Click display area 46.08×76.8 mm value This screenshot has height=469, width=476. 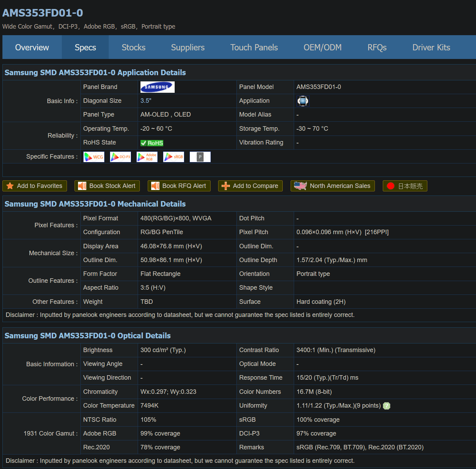(171, 246)
